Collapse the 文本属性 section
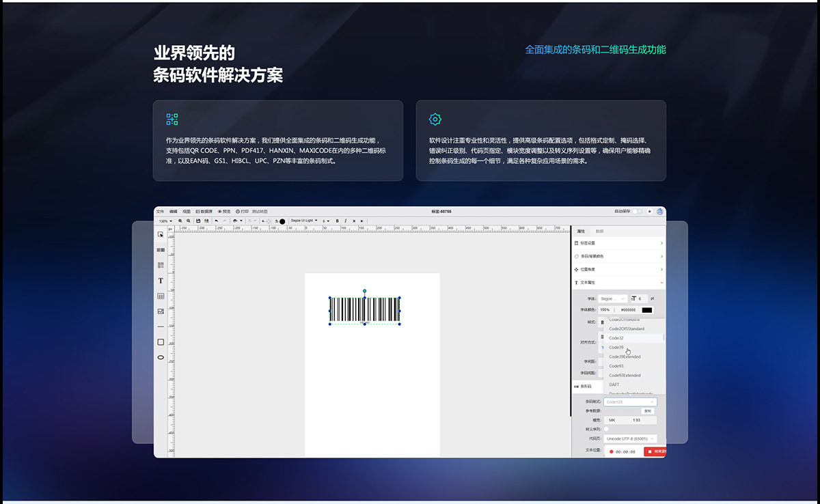This screenshot has height=504, width=820. click(618, 282)
